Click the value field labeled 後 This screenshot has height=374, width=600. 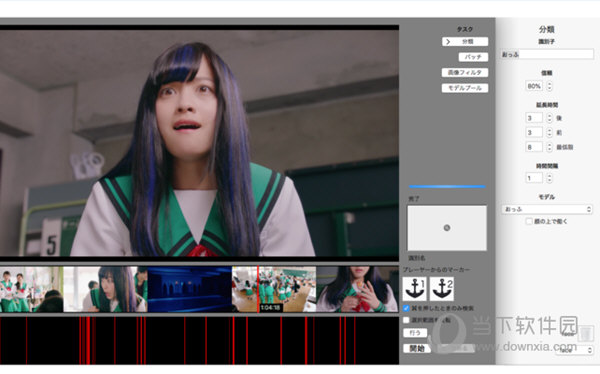coord(534,118)
